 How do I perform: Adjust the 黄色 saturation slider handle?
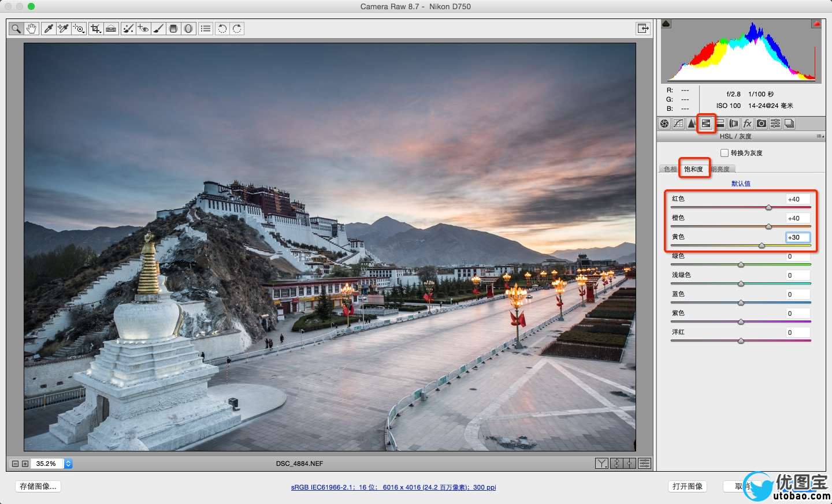tap(762, 245)
